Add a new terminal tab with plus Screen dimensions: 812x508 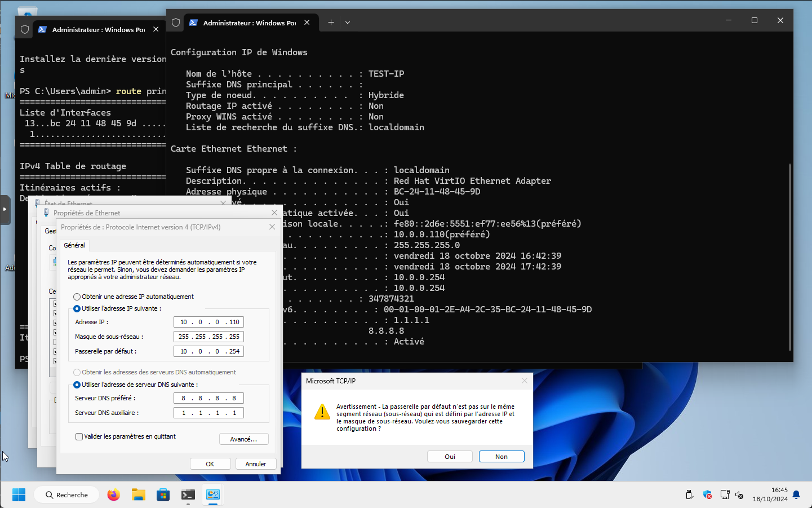pyautogui.click(x=331, y=23)
